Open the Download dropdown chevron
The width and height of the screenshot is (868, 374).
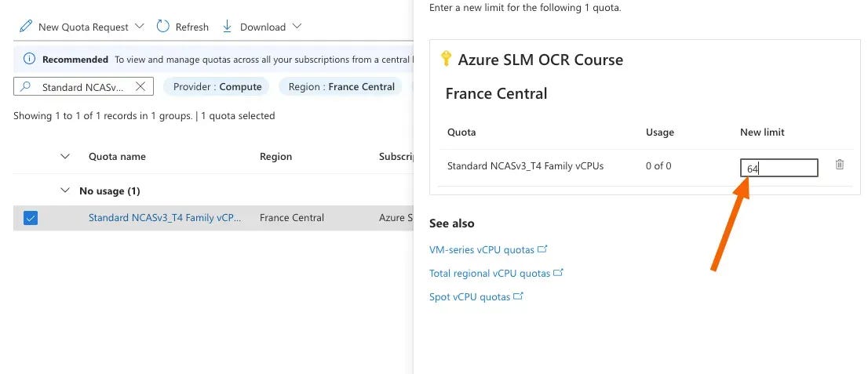(296, 26)
